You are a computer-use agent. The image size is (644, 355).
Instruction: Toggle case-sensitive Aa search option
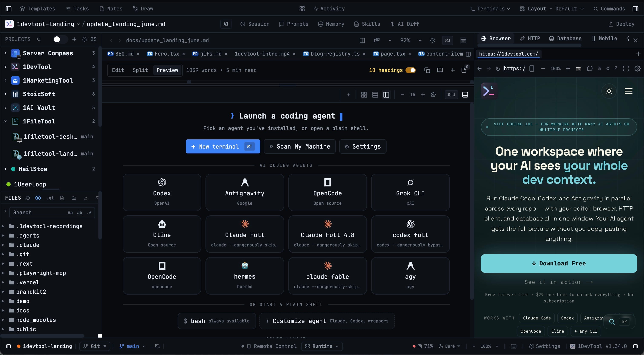tap(70, 213)
